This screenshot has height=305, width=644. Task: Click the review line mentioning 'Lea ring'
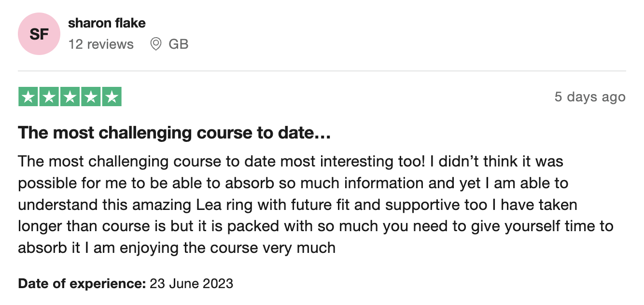click(x=297, y=205)
